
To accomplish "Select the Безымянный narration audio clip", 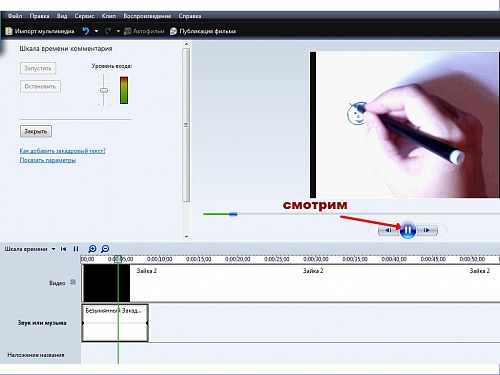I will pyautogui.click(x=115, y=323).
